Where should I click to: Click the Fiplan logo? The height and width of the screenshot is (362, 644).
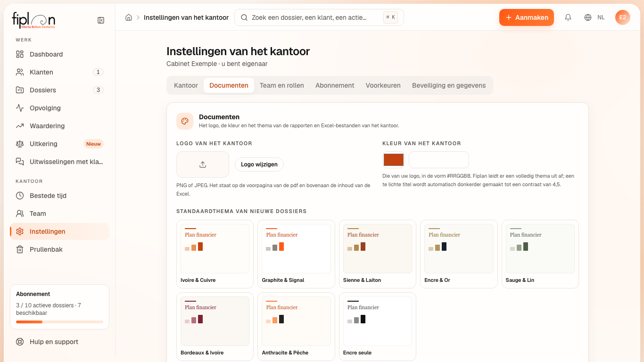[x=33, y=20]
